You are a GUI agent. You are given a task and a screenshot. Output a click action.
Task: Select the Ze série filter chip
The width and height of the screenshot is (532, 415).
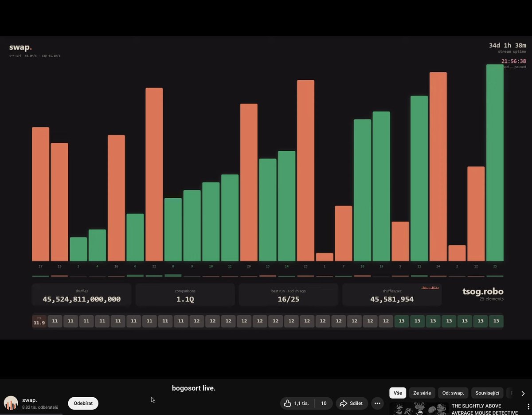(x=422, y=393)
